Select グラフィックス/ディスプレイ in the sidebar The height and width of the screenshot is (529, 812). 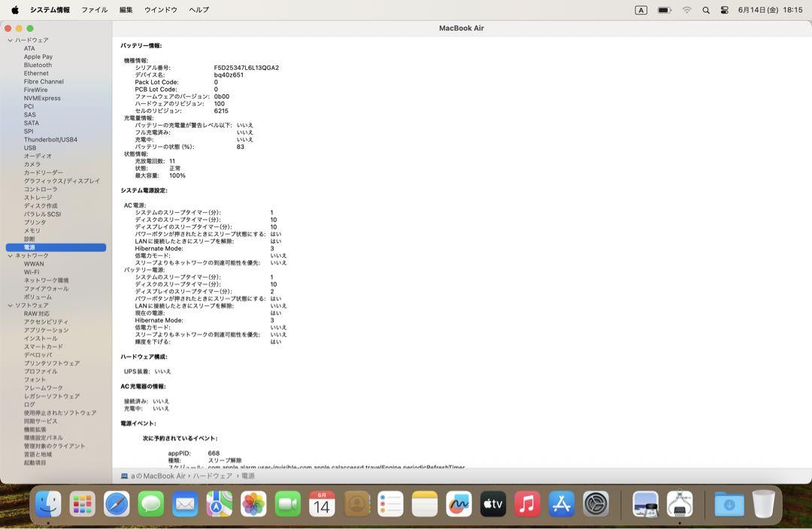(x=62, y=181)
